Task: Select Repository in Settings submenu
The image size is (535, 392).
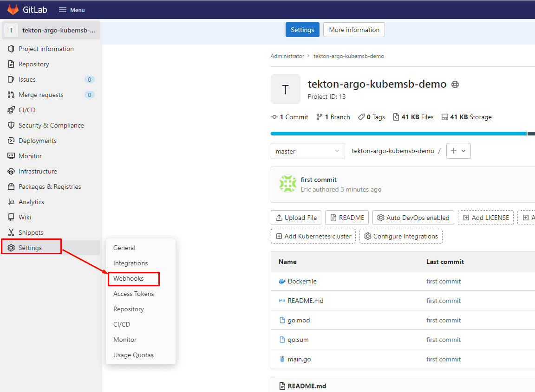Action: tap(128, 309)
